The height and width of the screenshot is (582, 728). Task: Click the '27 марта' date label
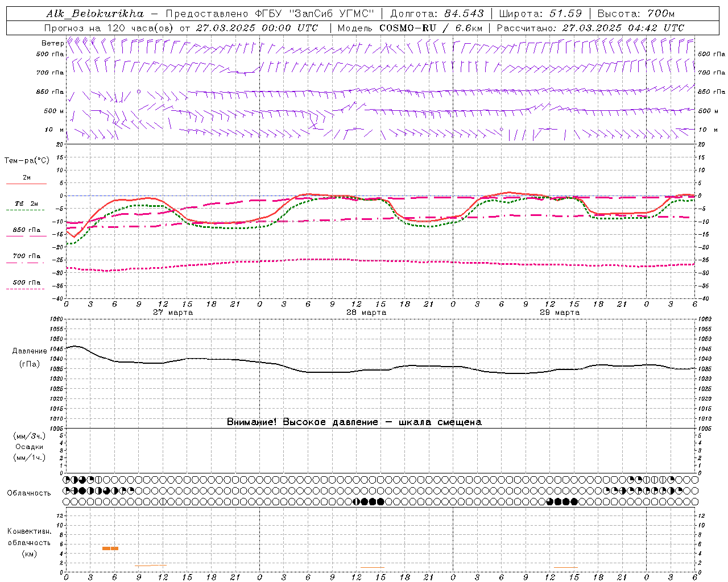click(173, 313)
